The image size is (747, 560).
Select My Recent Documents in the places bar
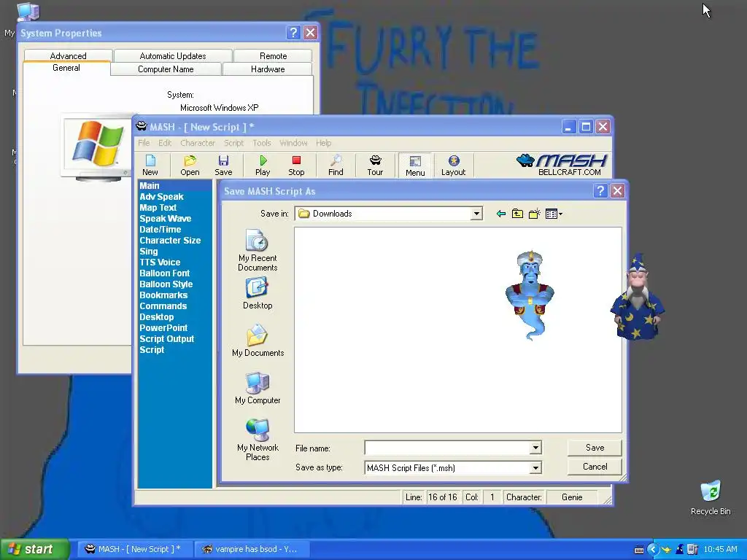coord(258,250)
